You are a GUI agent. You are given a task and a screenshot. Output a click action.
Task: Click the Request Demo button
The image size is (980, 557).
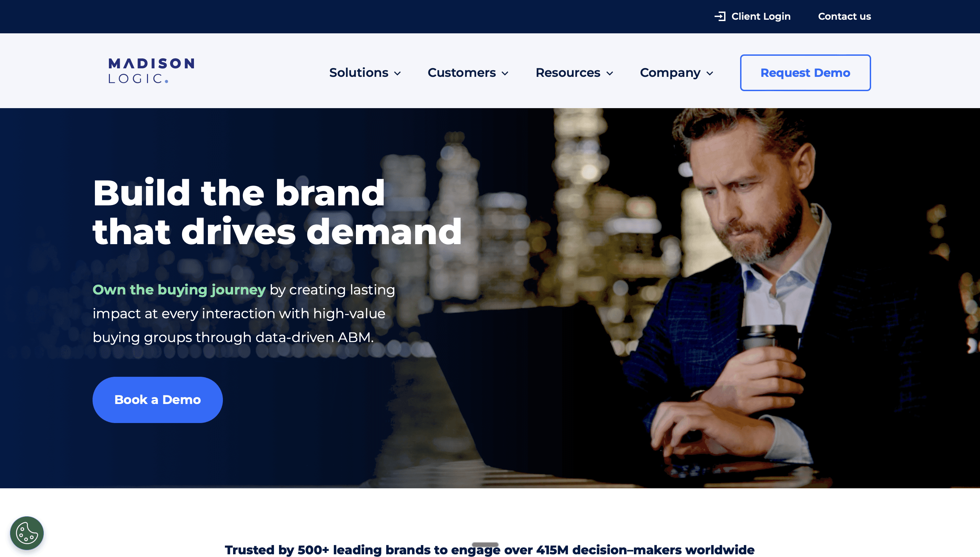click(805, 73)
